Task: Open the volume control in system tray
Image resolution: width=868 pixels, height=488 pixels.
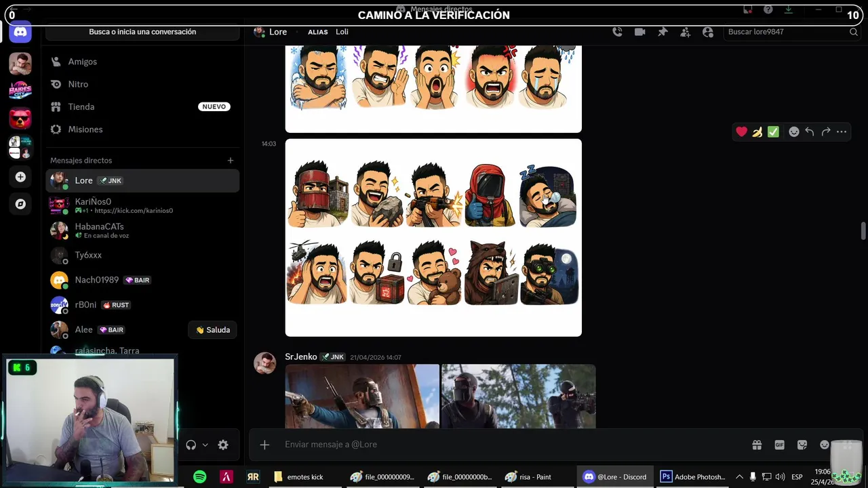Action: coord(780,476)
